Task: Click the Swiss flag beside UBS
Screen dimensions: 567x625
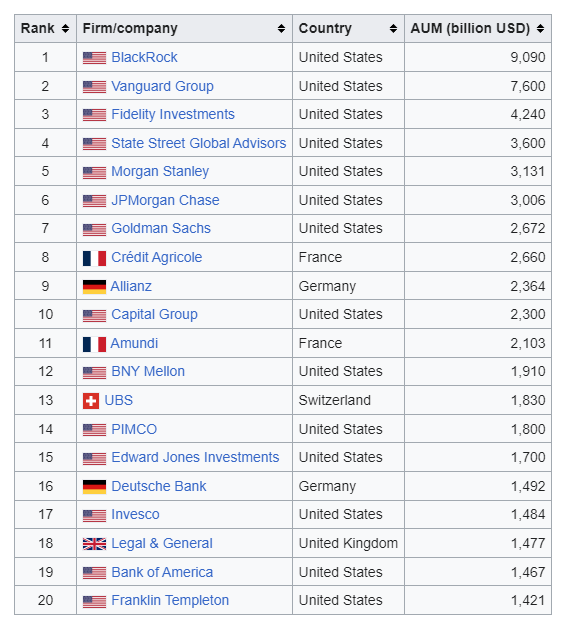Action: click(91, 401)
